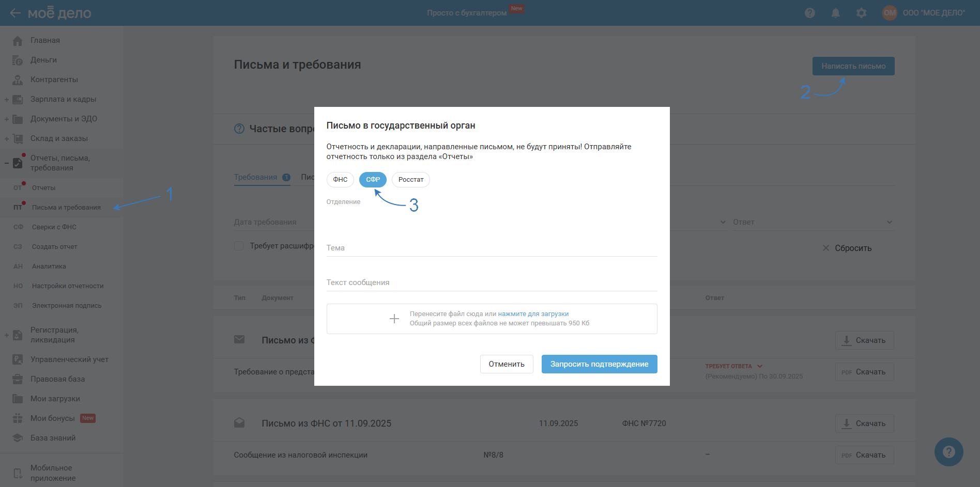The image size is (980, 487).
Task: Click the OM user avatar icon
Action: point(890,13)
